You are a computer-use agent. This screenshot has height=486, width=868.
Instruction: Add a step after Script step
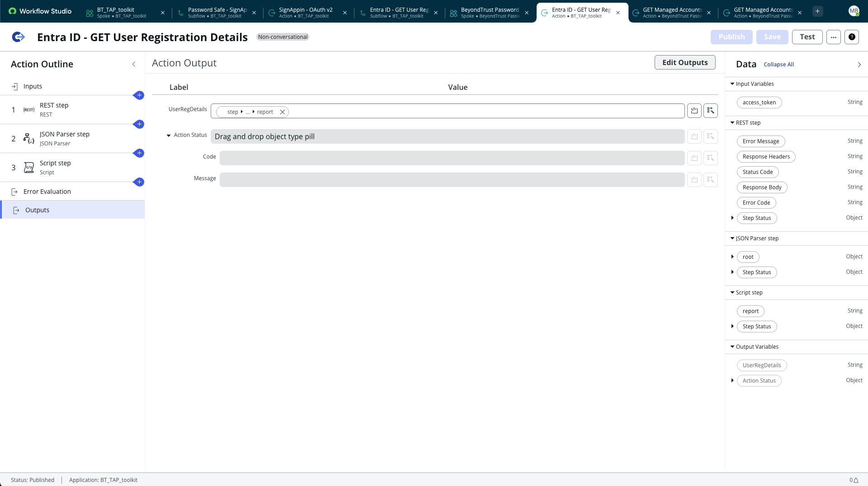pyautogui.click(x=139, y=182)
